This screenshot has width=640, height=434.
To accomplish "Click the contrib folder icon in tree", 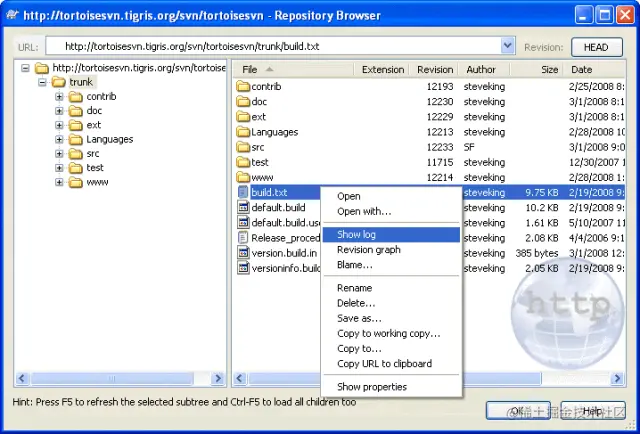I will coord(76,96).
